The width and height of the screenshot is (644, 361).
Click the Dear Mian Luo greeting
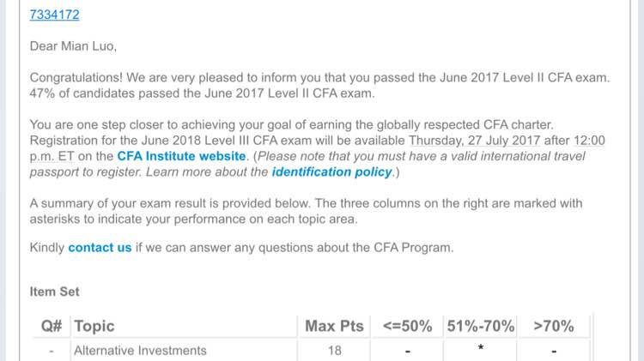coord(73,45)
